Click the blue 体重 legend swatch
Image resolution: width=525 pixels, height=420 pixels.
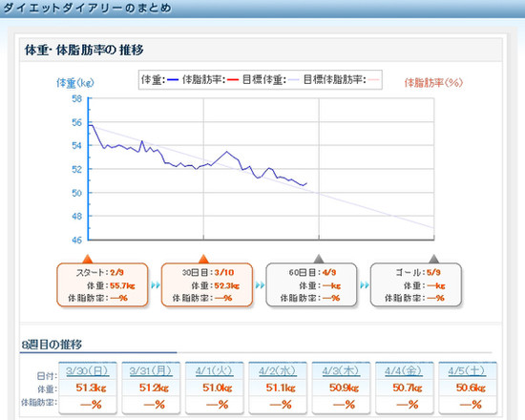173,80
